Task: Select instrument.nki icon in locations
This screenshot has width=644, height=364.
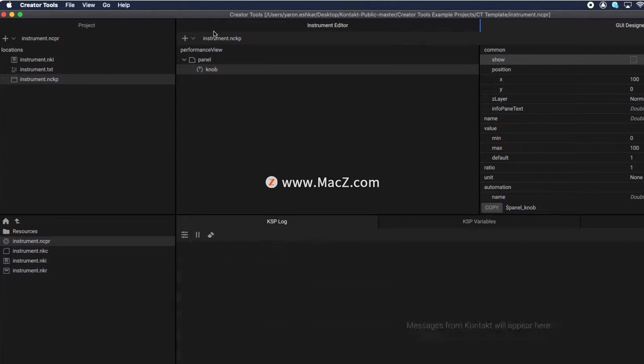Action: point(14,60)
